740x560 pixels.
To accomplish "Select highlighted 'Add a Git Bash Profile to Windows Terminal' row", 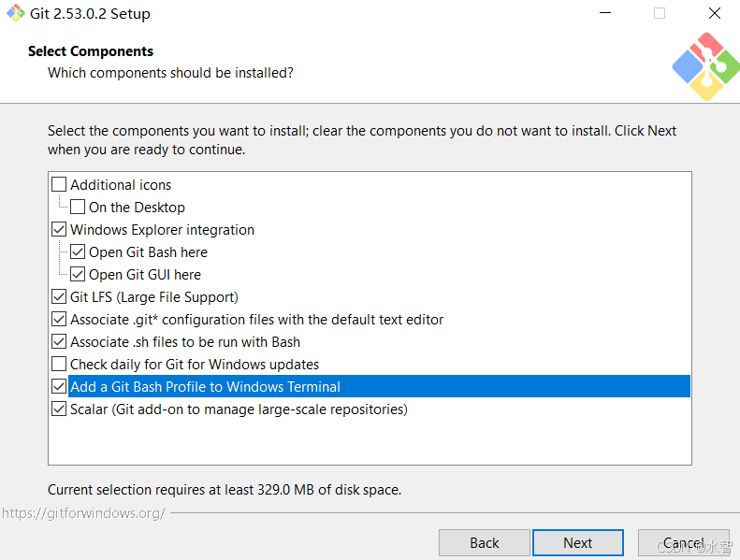I will pyautogui.click(x=379, y=386).
